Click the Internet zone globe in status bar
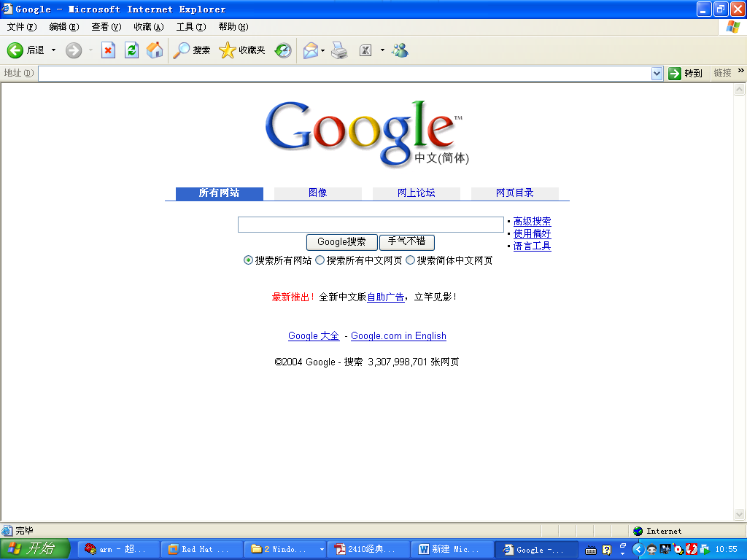This screenshot has height=560, width=747. point(638,531)
